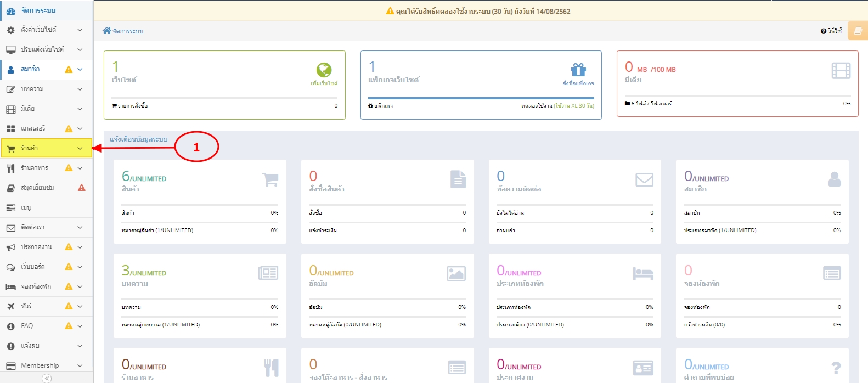Click the folder icon beside 6 ไฟล์ / โฟลเดอร์

coord(627,103)
